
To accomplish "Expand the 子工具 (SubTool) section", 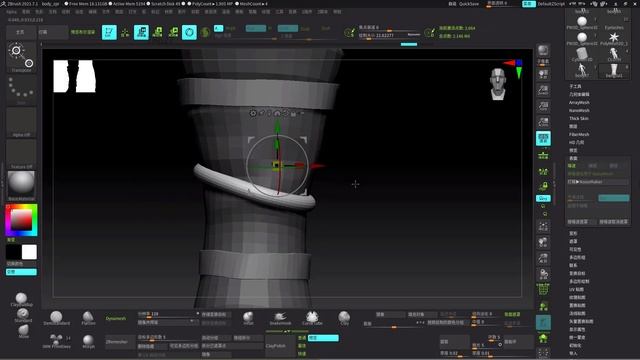I will click(x=575, y=87).
